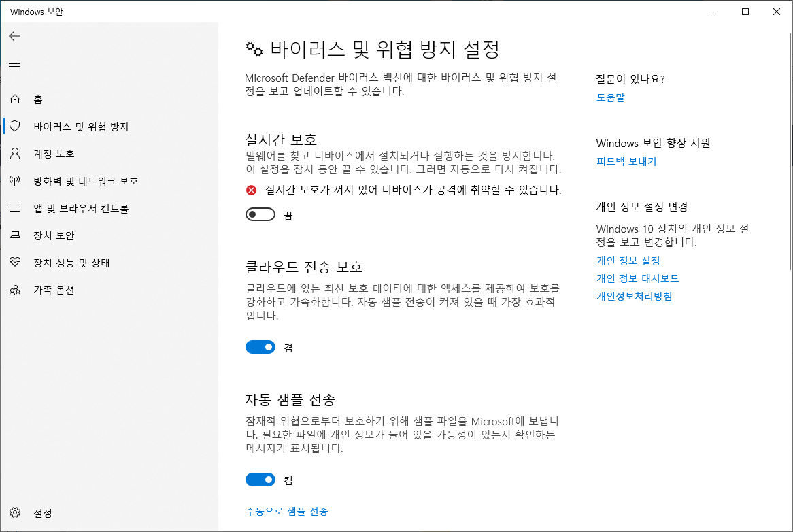This screenshot has width=793, height=532.
Task: Click 수동으로 샘플 전송 link
Action: [287, 512]
